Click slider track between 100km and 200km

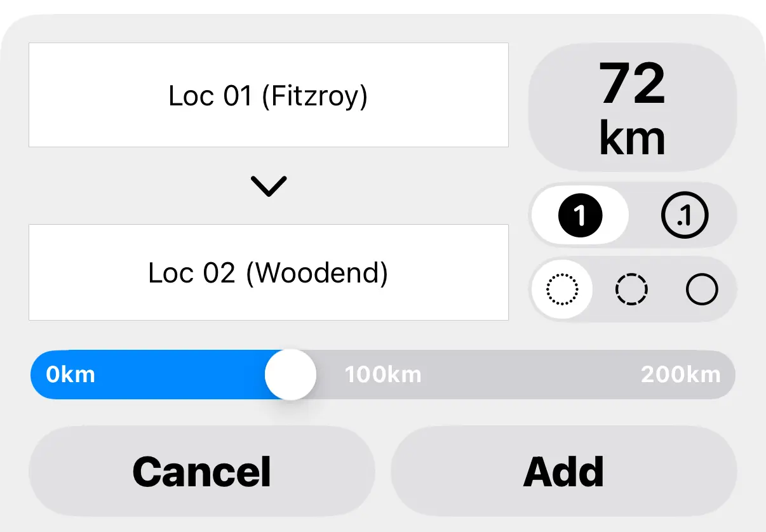coord(530,375)
